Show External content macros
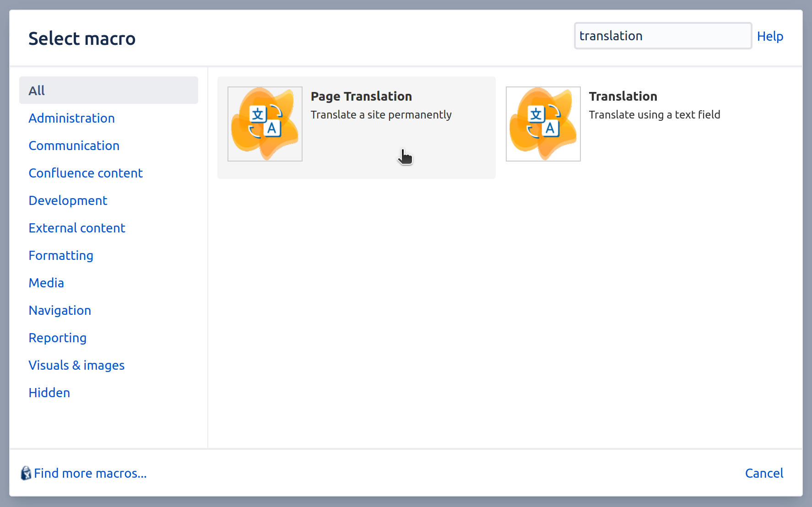 pos(77,228)
